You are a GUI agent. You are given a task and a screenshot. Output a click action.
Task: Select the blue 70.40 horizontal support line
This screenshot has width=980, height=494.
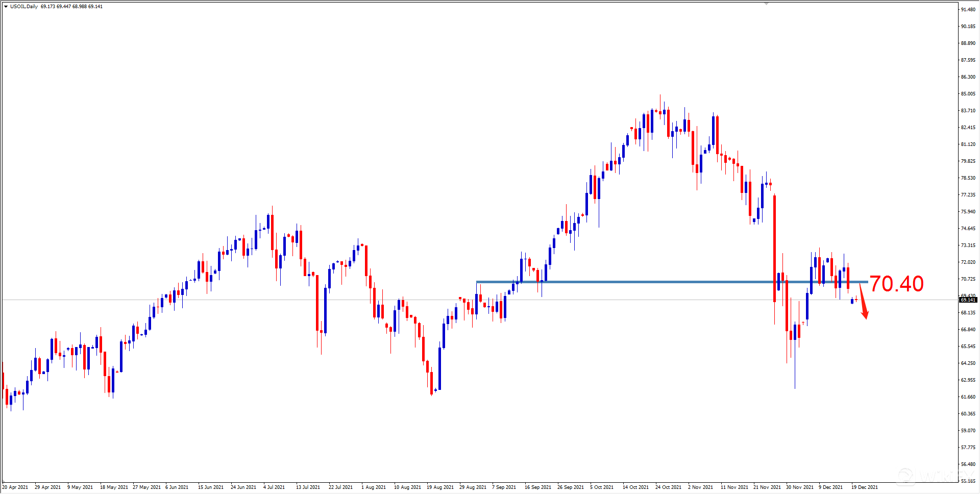tap(612, 281)
